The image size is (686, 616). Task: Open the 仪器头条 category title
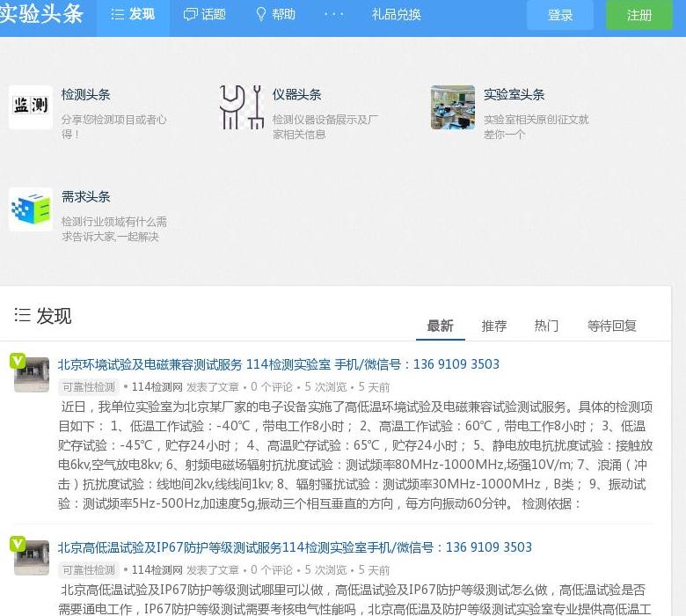point(297,94)
